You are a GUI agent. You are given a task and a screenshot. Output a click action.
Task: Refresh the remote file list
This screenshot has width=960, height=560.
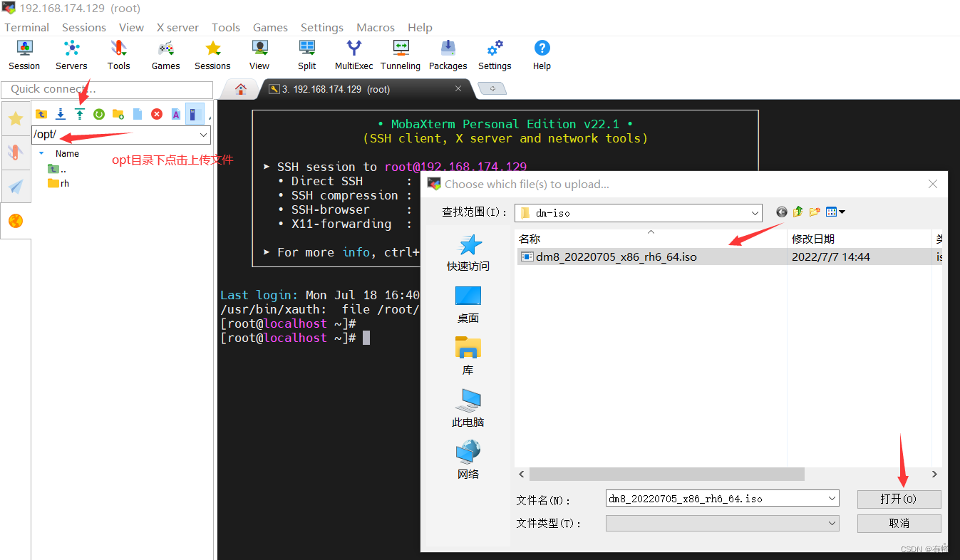click(98, 113)
